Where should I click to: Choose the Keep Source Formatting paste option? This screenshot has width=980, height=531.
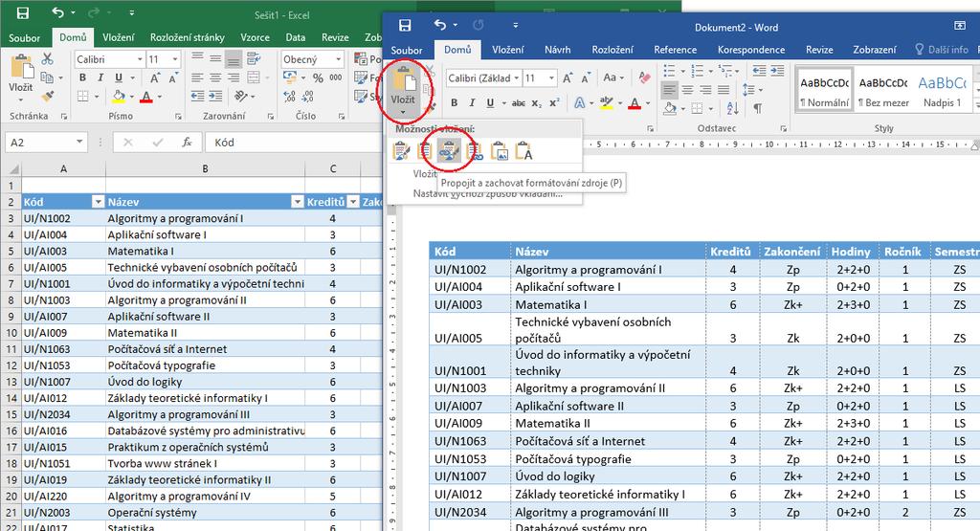click(x=401, y=151)
